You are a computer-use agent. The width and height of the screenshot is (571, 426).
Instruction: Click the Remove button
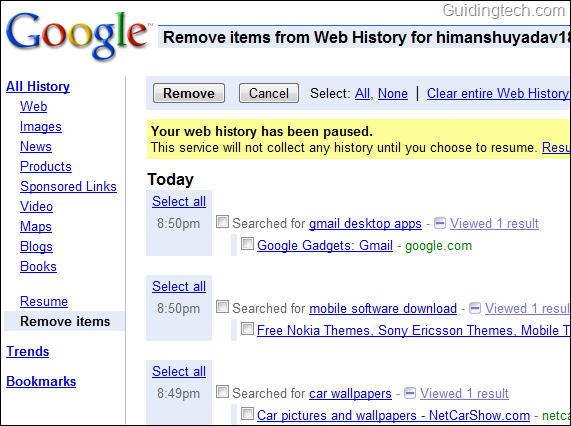coord(189,93)
